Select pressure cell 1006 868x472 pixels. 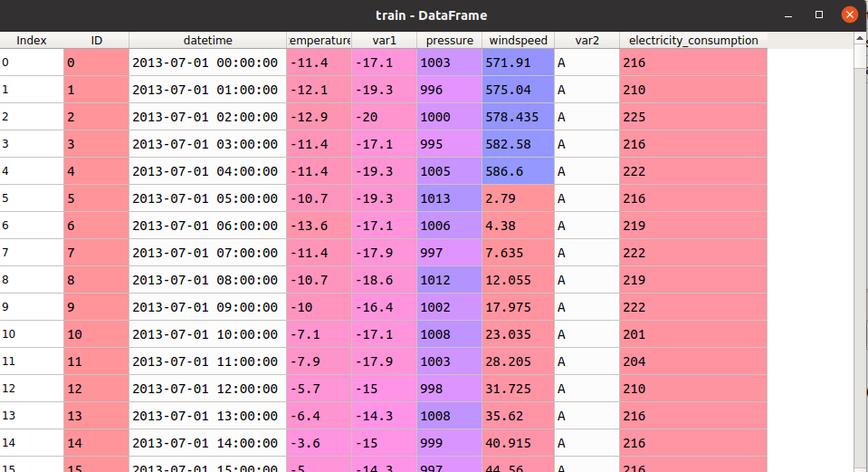pos(450,226)
